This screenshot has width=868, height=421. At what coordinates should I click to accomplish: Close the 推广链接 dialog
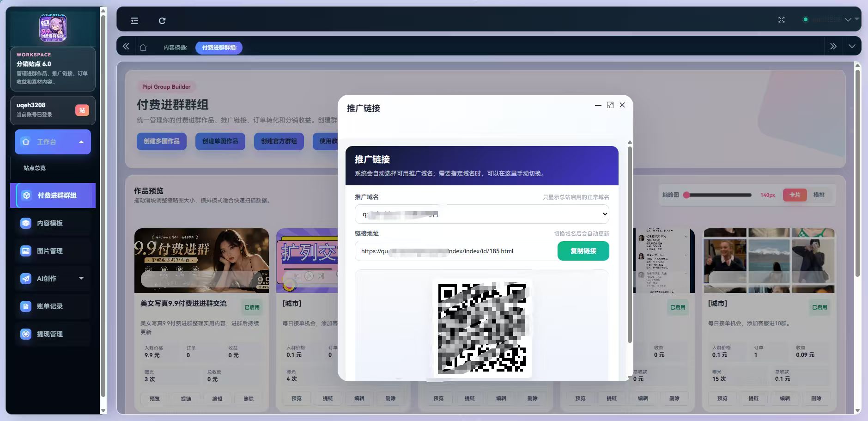[622, 105]
